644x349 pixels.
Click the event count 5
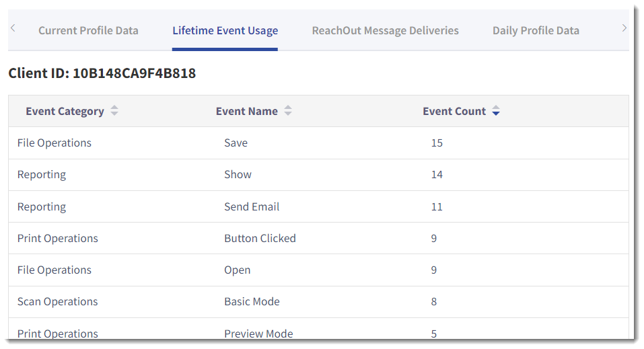(x=434, y=334)
